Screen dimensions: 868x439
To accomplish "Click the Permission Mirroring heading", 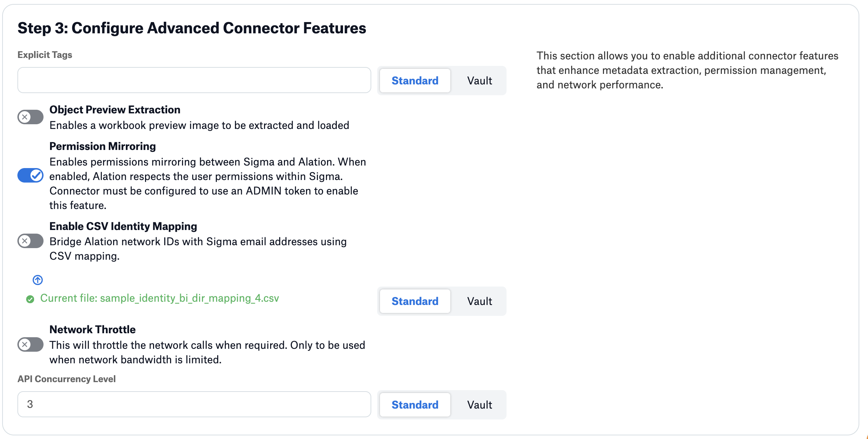I will (x=103, y=146).
